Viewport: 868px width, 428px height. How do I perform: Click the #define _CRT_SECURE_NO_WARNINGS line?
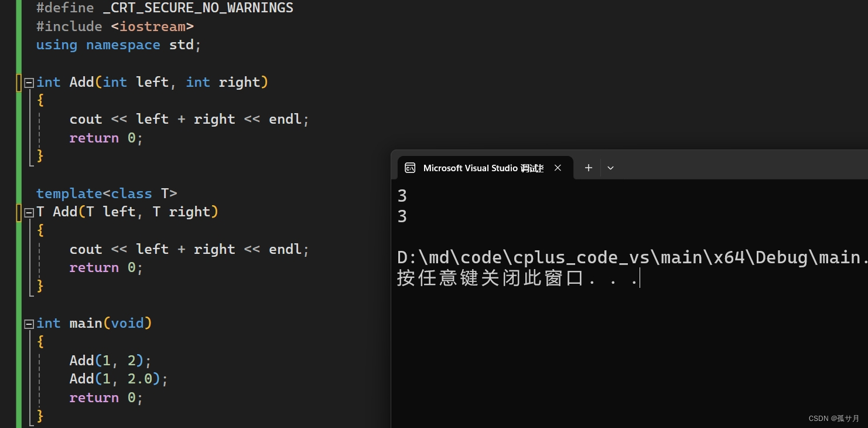click(x=165, y=8)
